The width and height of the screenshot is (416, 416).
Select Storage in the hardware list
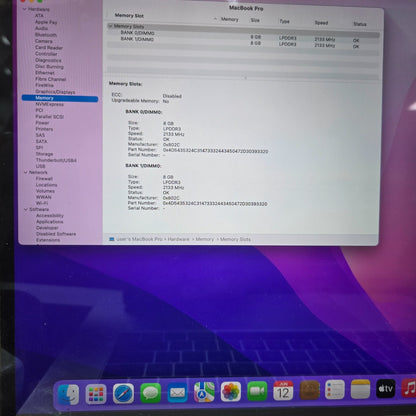click(44, 154)
